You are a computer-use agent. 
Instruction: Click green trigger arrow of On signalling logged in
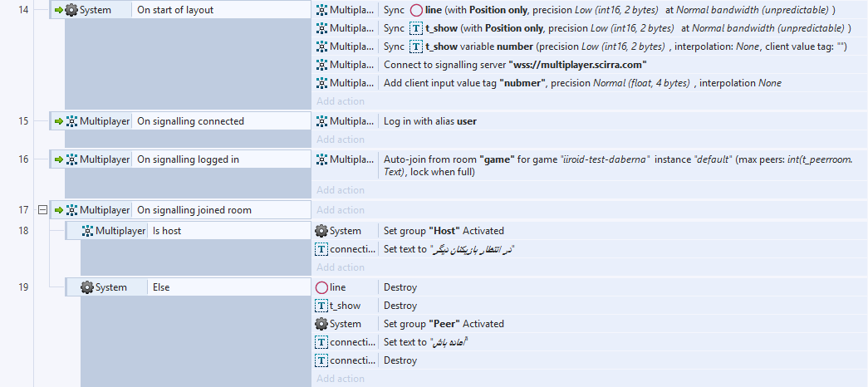(x=59, y=159)
